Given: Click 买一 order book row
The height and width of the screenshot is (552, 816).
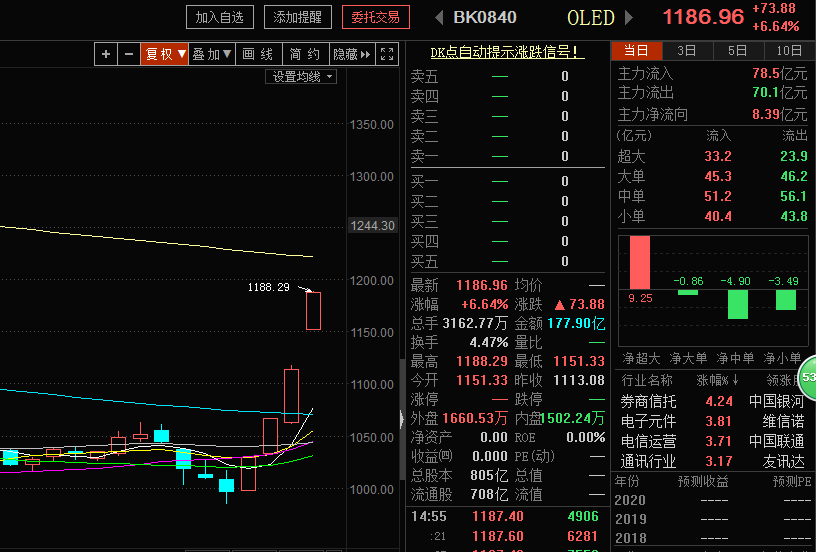Looking at the screenshot, I should [x=507, y=181].
